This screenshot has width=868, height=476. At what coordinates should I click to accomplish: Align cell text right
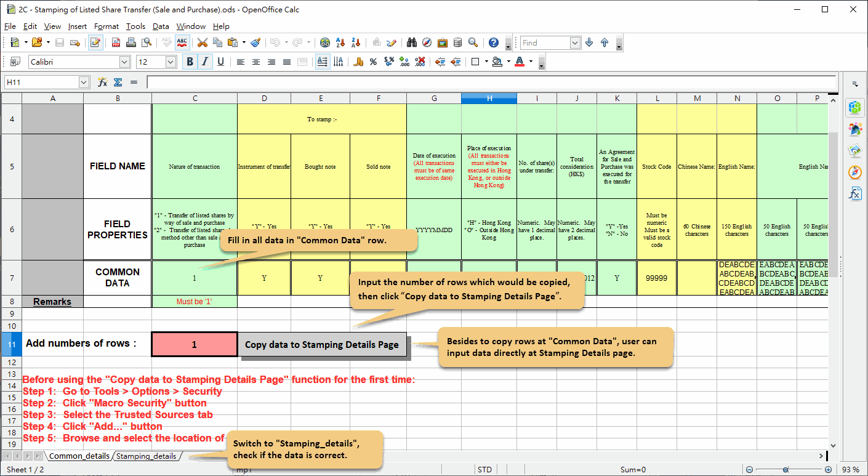(271, 62)
